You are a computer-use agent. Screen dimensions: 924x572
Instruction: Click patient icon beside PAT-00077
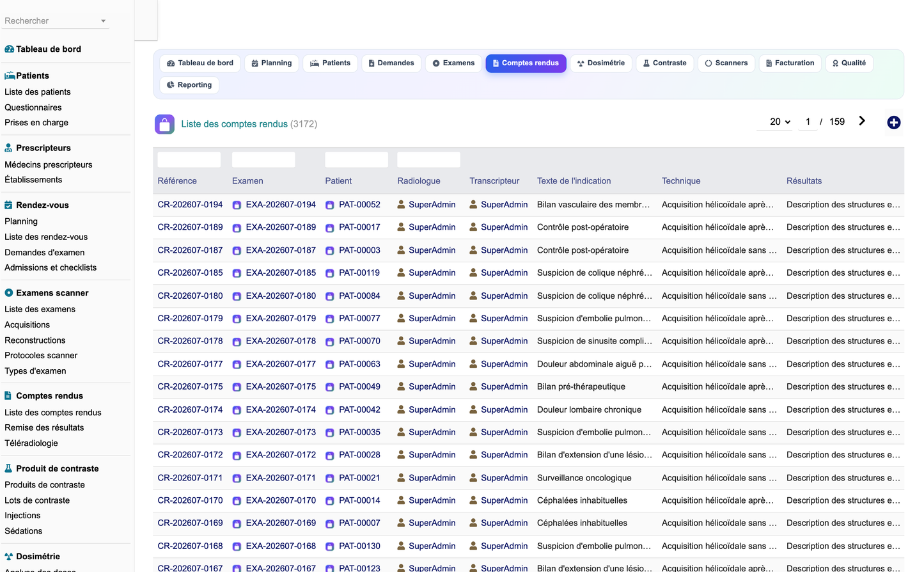(x=330, y=319)
